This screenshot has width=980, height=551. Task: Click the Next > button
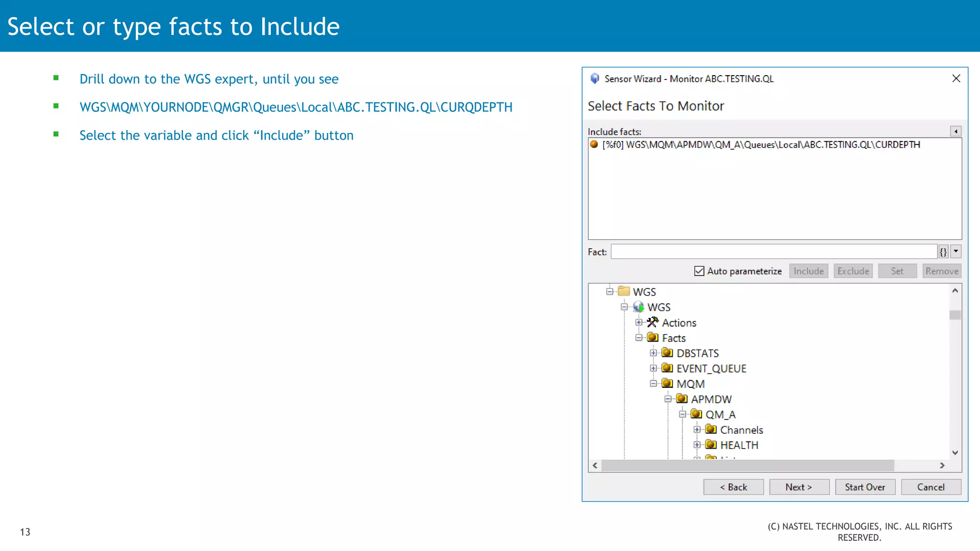[x=799, y=487]
